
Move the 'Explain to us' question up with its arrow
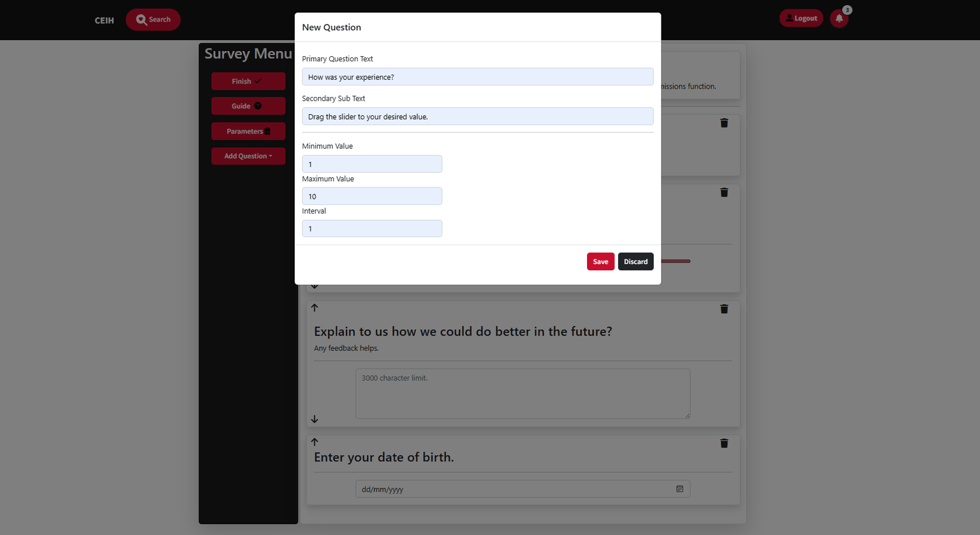coord(315,308)
